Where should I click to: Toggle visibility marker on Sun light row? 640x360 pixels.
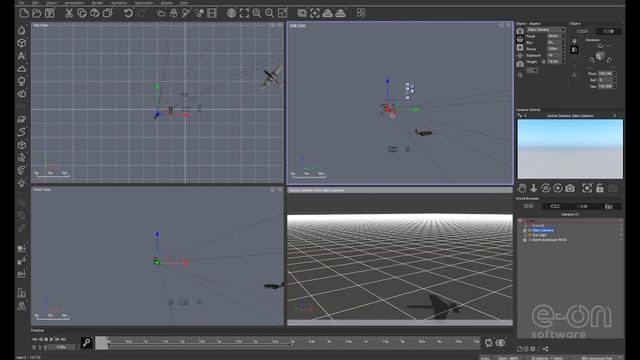point(621,235)
